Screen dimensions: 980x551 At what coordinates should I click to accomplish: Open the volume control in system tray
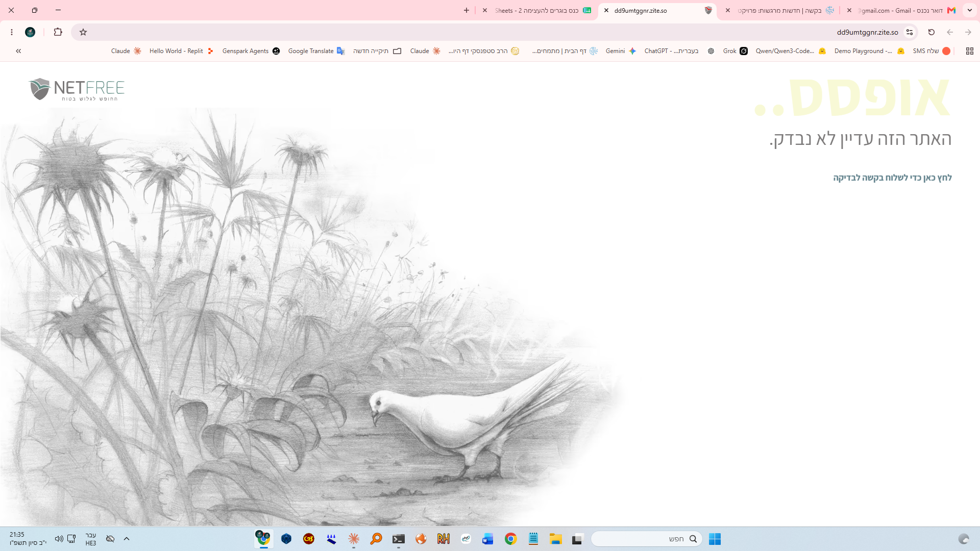59,539
